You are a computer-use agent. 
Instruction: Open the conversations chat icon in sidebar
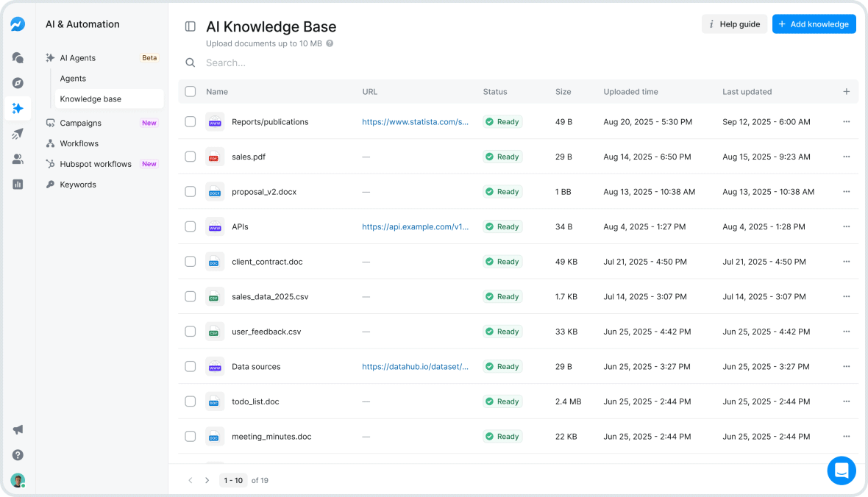point(17,58)
